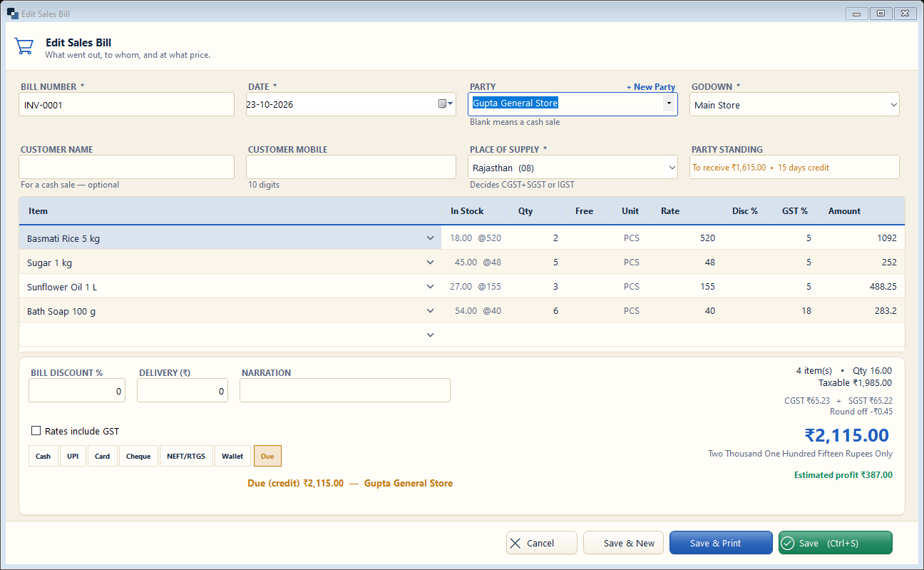Screen dimensions: 924x570
Task: Open the Godown dropdown showing Main Store
Action: 794,105
